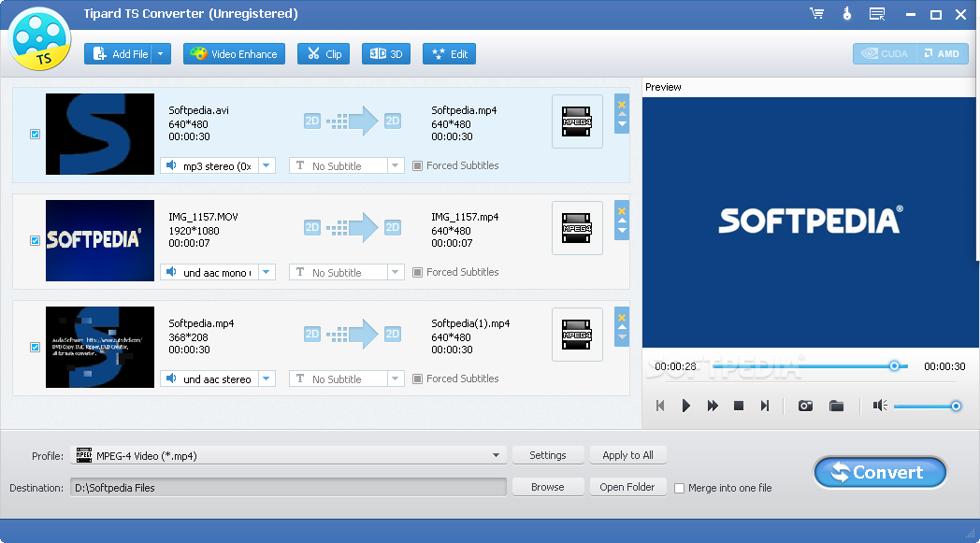Enable Forced Subtitles for IMG_1157.MOV

pyautogui.click(x=417, y=273)
